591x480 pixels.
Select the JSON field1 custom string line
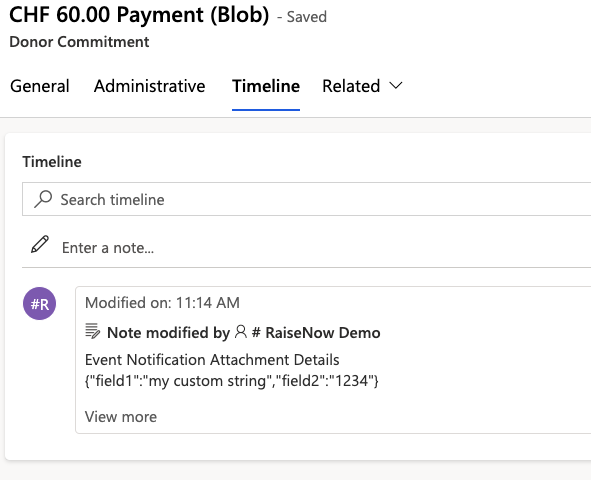click(231, 381)
